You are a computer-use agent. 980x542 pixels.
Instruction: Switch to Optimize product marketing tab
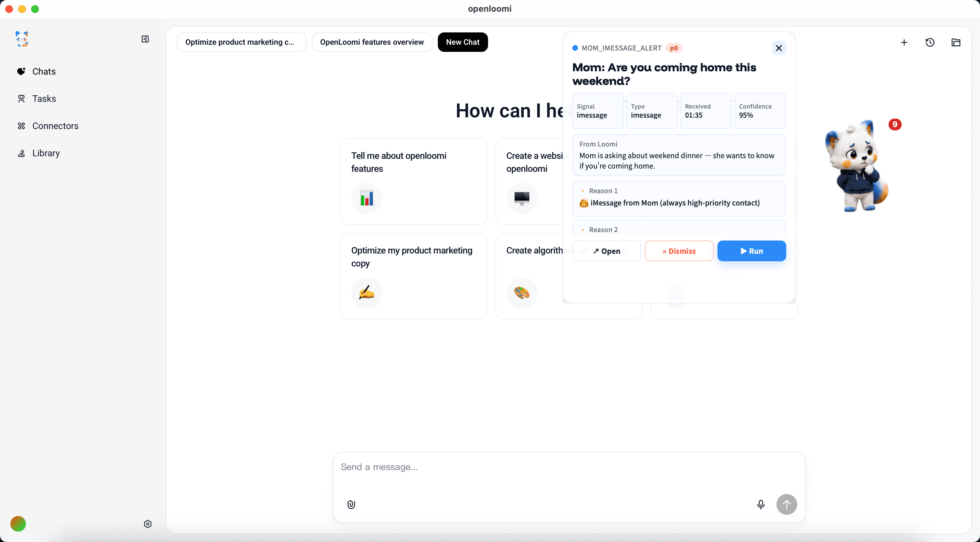click(241, 42)
